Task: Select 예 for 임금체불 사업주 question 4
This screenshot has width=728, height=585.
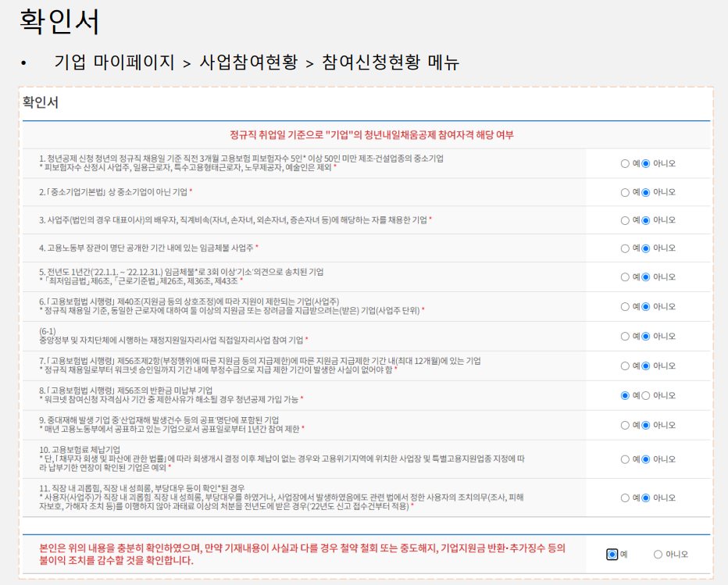Action: pos(625,247)
